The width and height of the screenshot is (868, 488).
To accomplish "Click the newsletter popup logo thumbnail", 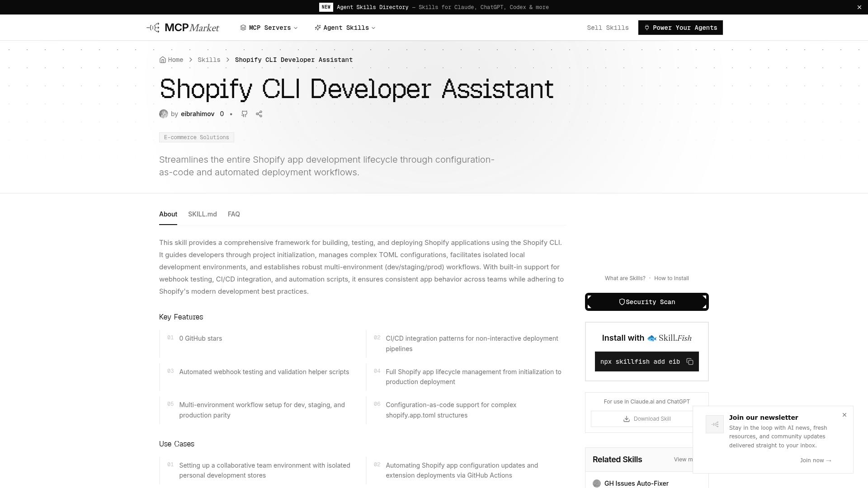I will pos(715,424).
